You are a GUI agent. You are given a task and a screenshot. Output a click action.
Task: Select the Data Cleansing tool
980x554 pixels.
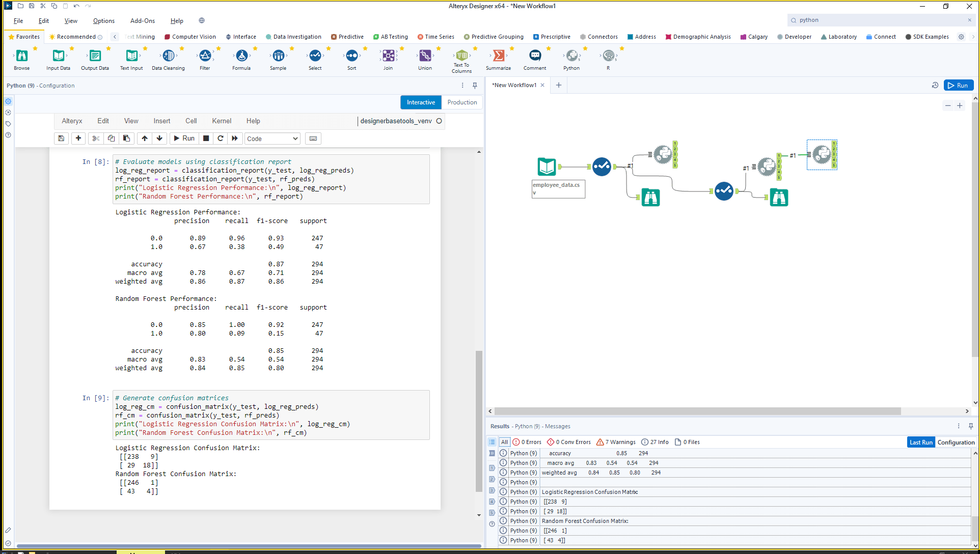point(168,57)
